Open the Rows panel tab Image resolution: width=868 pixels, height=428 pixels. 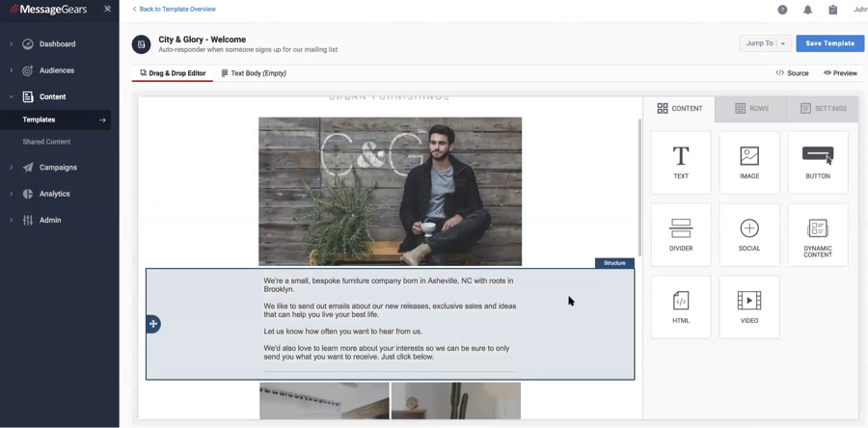point(750,109)
